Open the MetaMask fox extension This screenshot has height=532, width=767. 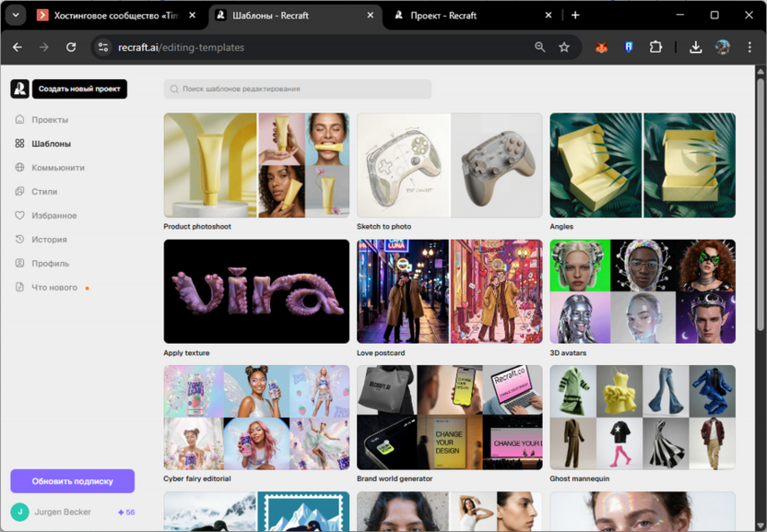pos(601,47)
